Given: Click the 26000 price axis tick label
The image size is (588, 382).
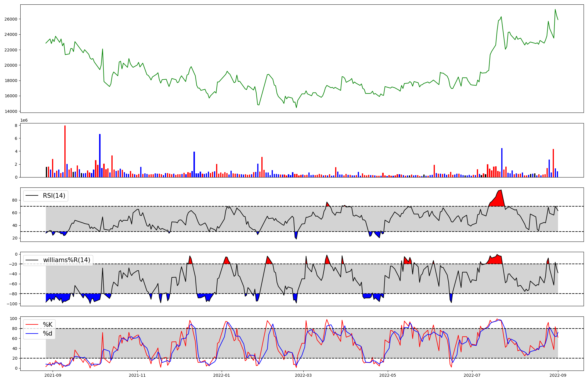Looking at the screenshot, I should click(x=11, y=19).
